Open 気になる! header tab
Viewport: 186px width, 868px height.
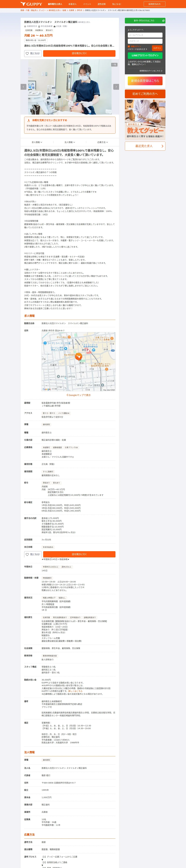click(x=116, y=4)
